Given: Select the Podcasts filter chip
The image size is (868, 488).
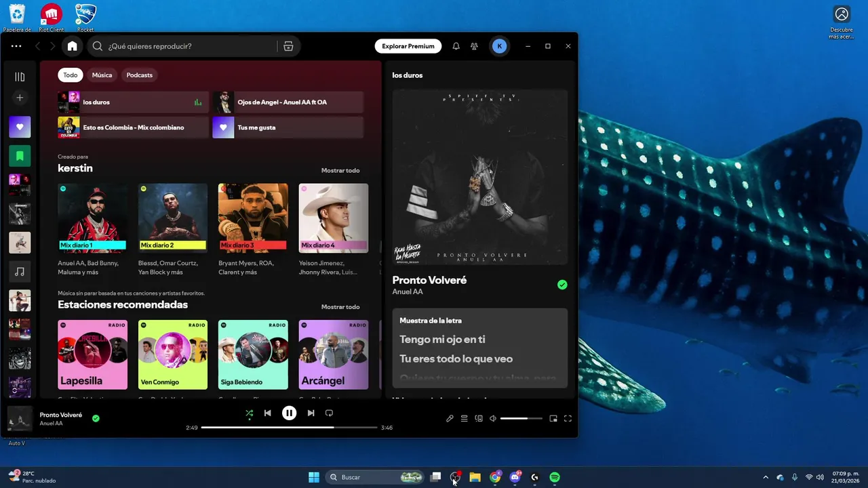Looking at the screenshot, I should click(139, 75).
